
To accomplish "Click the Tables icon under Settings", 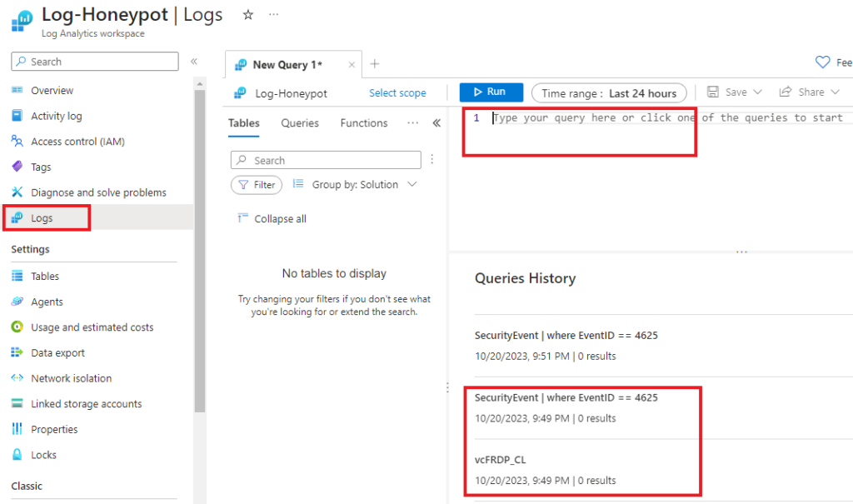I will click(x=17, y=276).
